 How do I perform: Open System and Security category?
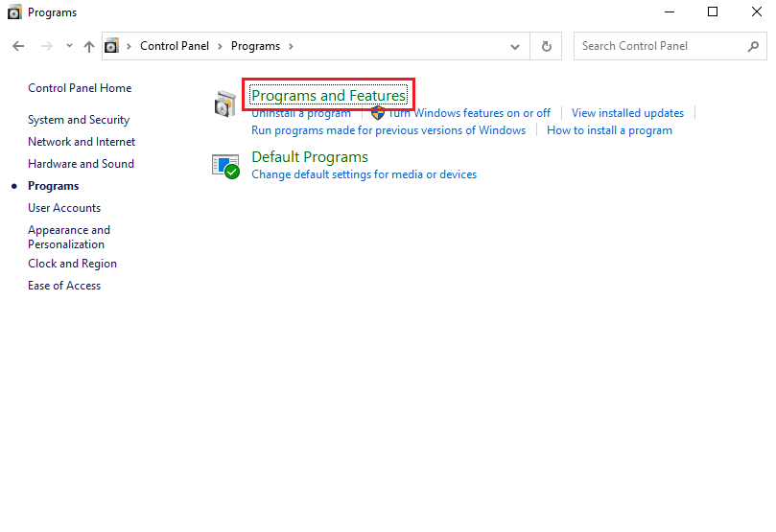pos(79,120)
